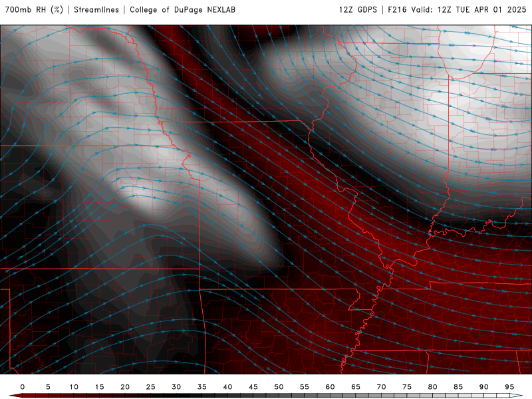
Task: Select the '30' color scale value
Action: 176,387
